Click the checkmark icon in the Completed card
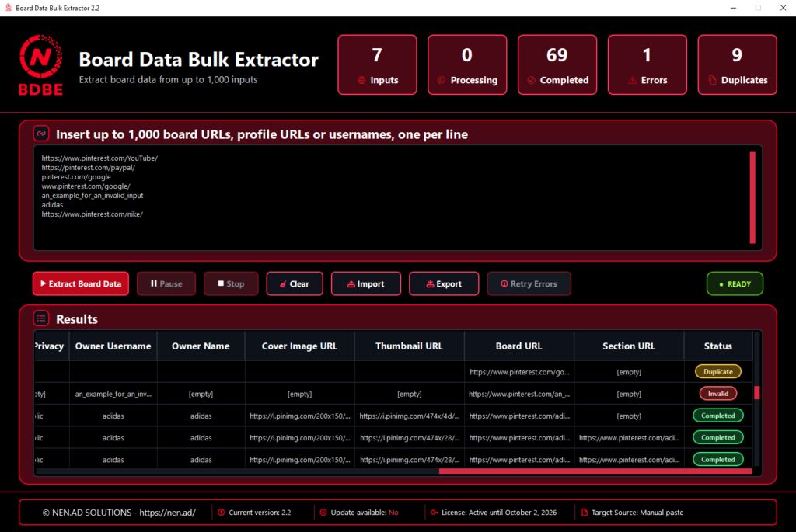Screen dimensions: 796x532 tap(531, 80)
